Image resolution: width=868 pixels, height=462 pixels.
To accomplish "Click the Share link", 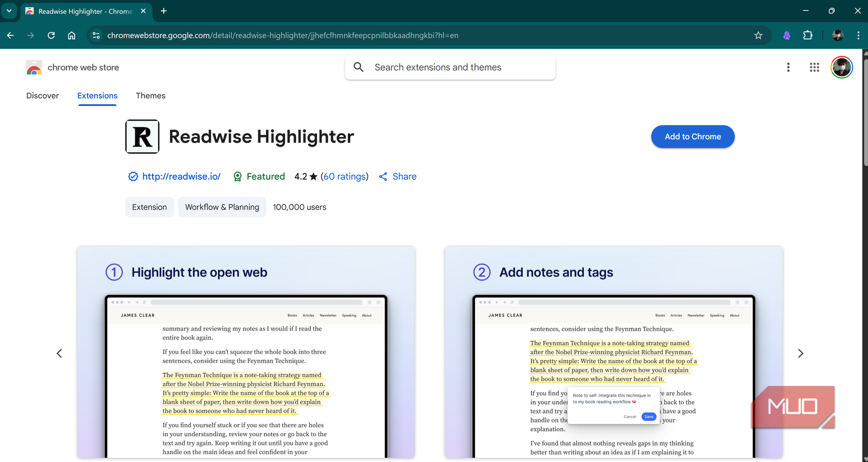I will coord(398,177).
